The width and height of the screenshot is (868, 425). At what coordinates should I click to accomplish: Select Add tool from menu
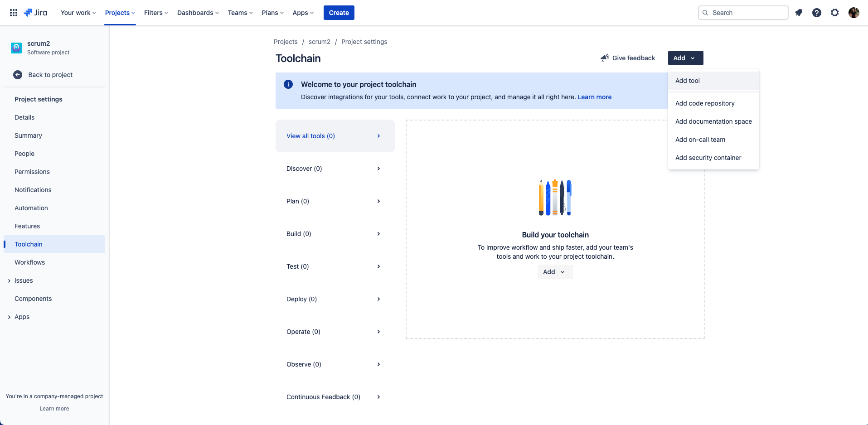[x=713, y=81]
